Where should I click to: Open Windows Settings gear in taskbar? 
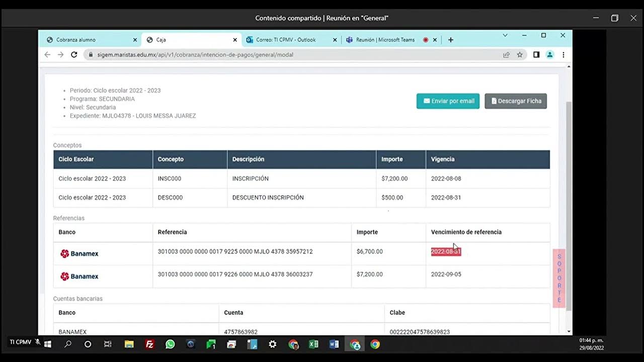(273, 344)
